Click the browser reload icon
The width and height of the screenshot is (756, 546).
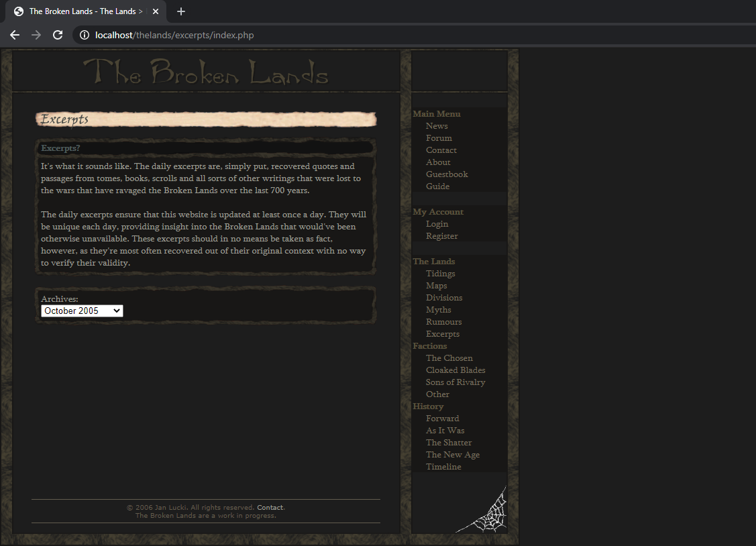pos(58,35)
